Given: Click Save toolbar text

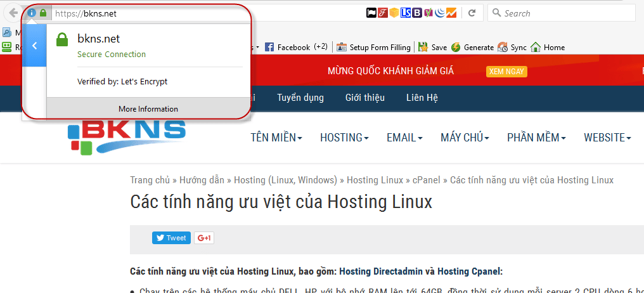Looking at the screenshot, I should click(x=439, y=48).
